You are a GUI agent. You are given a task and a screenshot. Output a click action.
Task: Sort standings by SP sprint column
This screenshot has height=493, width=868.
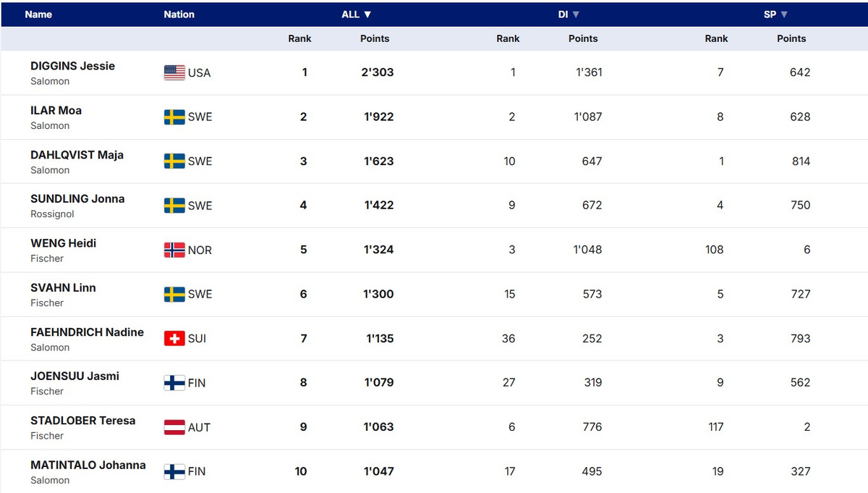coord(775,14)
